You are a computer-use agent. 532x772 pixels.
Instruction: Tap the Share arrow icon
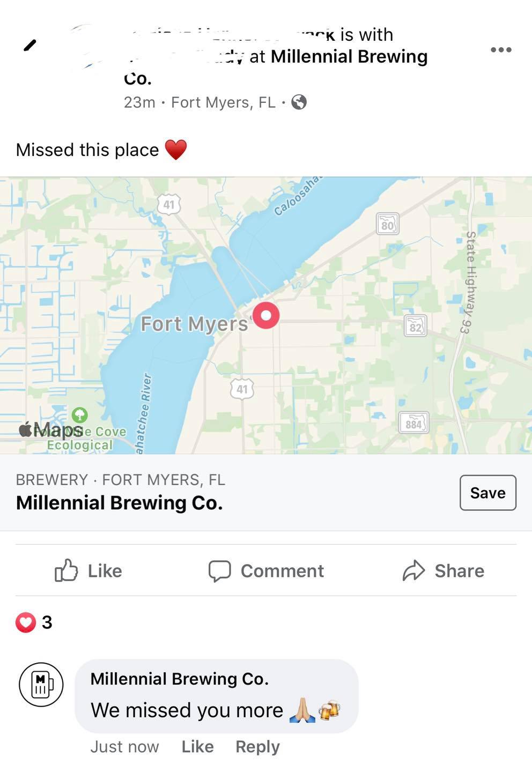[413, 571]
